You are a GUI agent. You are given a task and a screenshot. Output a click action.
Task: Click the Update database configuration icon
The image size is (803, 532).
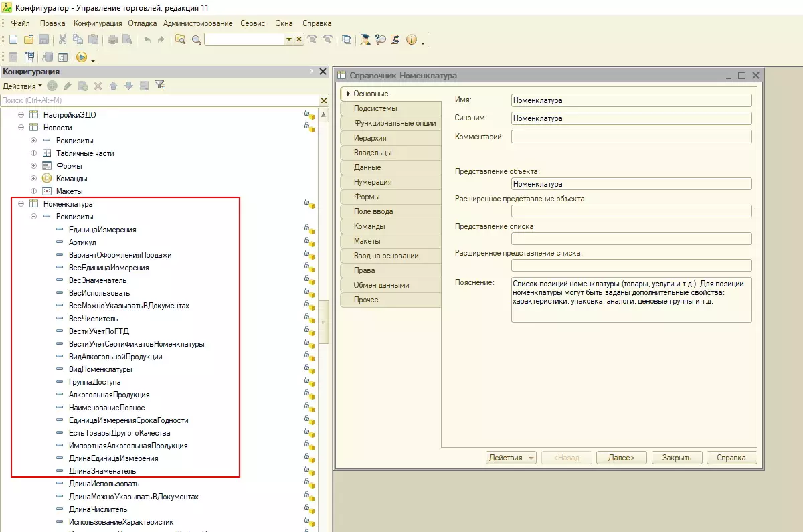(48, 58)
